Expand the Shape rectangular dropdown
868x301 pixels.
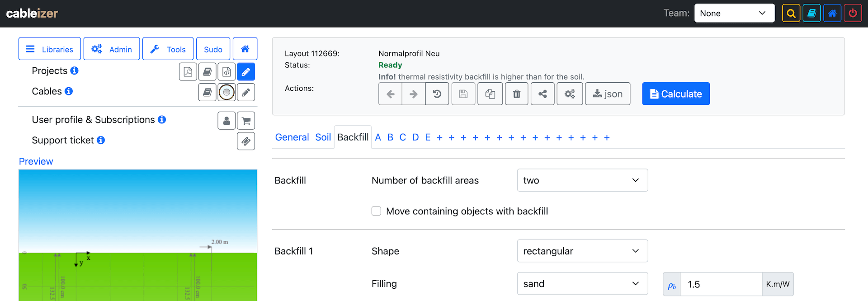[x=582, y=251]
